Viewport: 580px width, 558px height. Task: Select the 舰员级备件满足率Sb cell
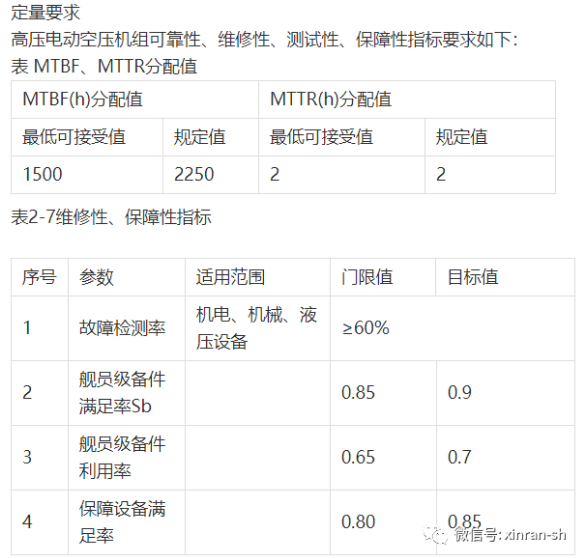click(127, 393)
